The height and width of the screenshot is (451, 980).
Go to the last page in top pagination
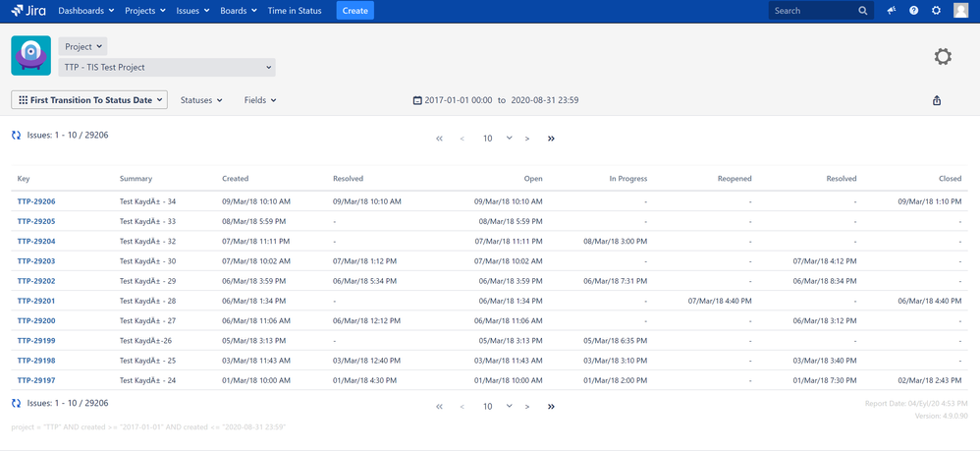click(x=551, y=139)
